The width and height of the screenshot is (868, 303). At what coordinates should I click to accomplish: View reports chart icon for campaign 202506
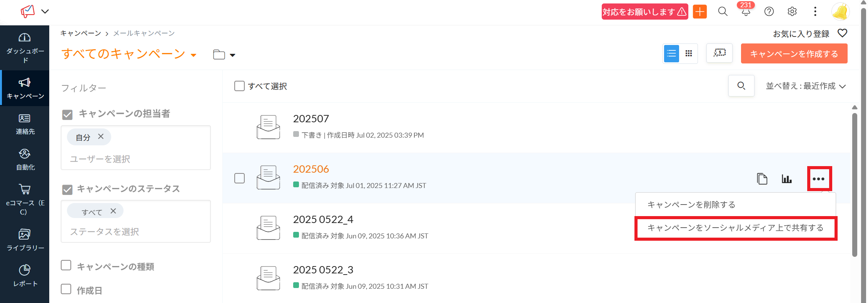(786, 179)
